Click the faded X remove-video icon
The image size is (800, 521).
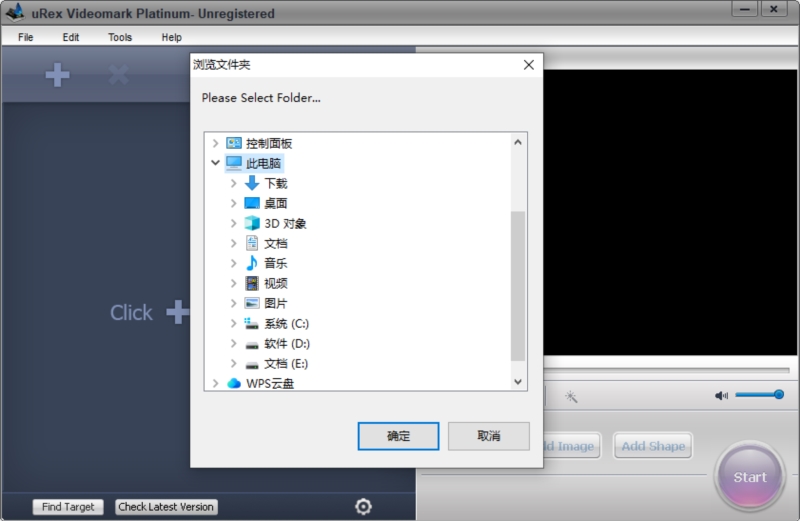coord(118,75)
